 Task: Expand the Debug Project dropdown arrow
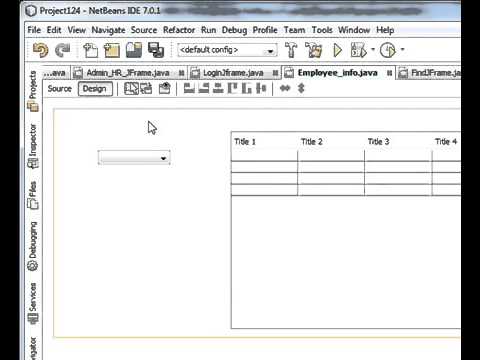(x=373, y=50)
